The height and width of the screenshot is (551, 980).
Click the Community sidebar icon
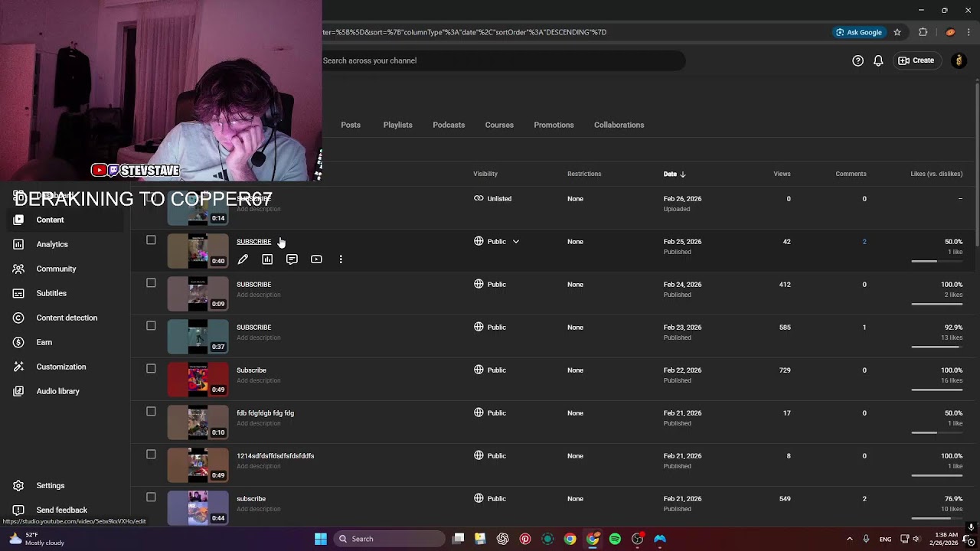pyautogui.click(x=18, y=269)
